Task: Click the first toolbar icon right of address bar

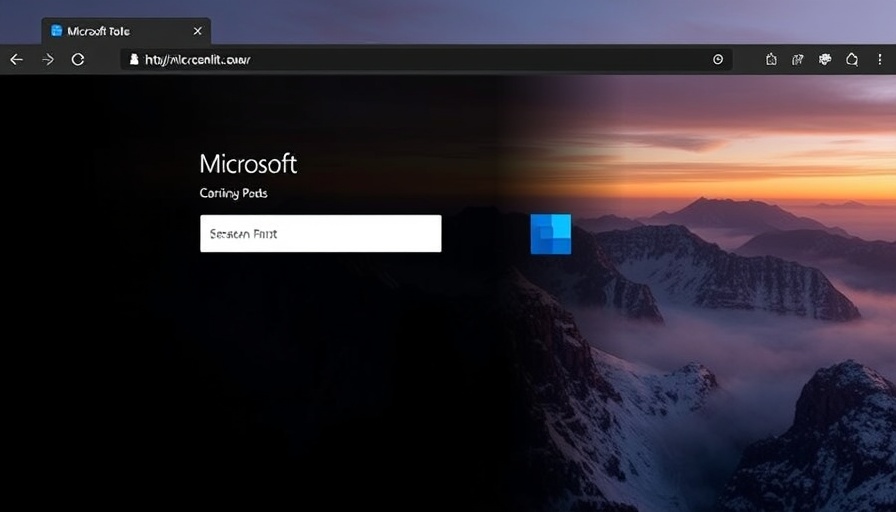Action: [x=771, y=59]
